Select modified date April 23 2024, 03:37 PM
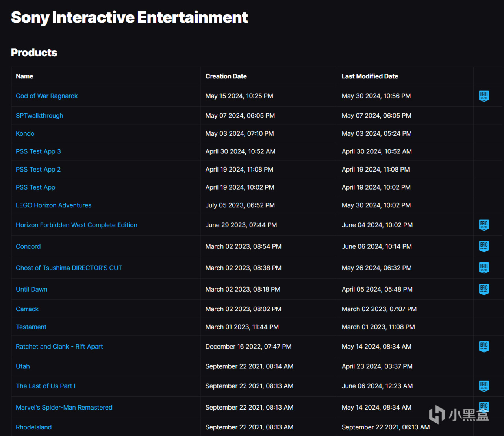 click(x=377, y=366)
